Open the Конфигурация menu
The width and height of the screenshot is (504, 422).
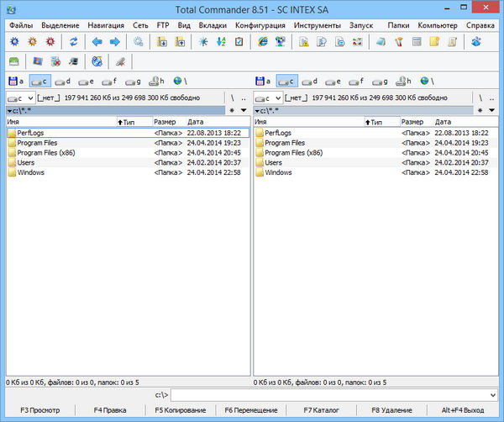[x=259, y=26]
